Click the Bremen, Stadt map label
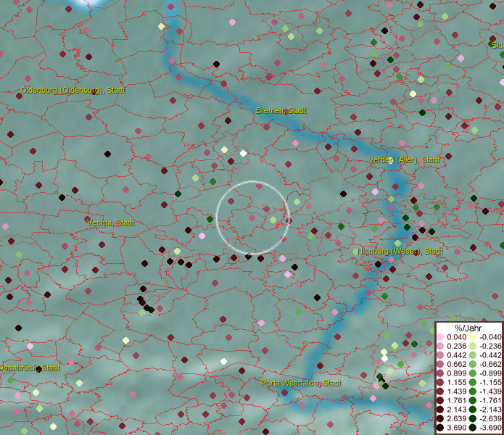This screenshot has height=435, width=504. [x=281, y=110]
